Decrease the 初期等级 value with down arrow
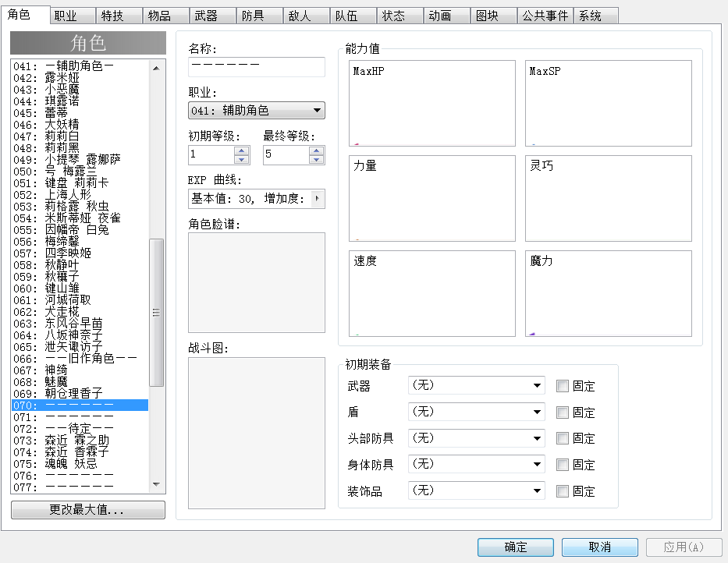 tap(241, 160)
